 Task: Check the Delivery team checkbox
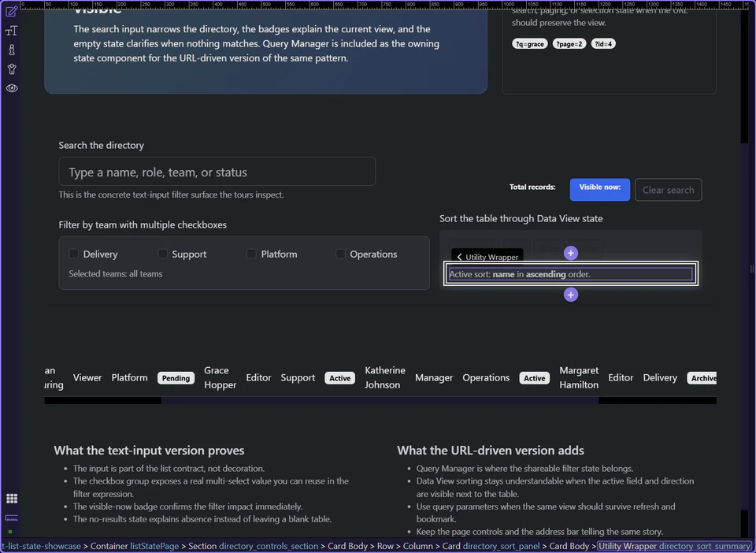74,254
